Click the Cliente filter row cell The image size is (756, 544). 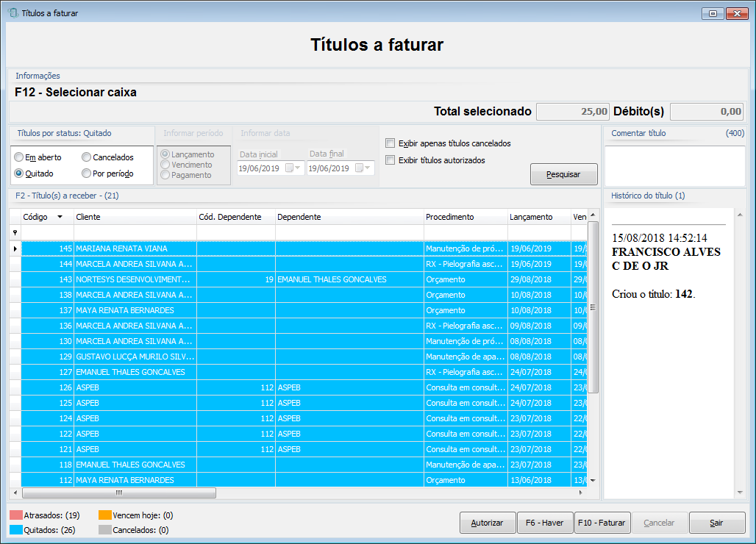135,233
